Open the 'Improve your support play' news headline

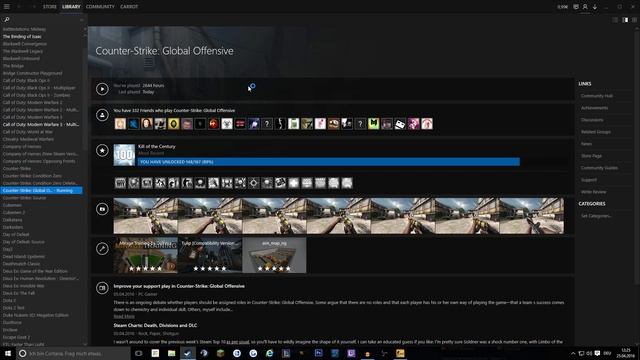[179, 286]
